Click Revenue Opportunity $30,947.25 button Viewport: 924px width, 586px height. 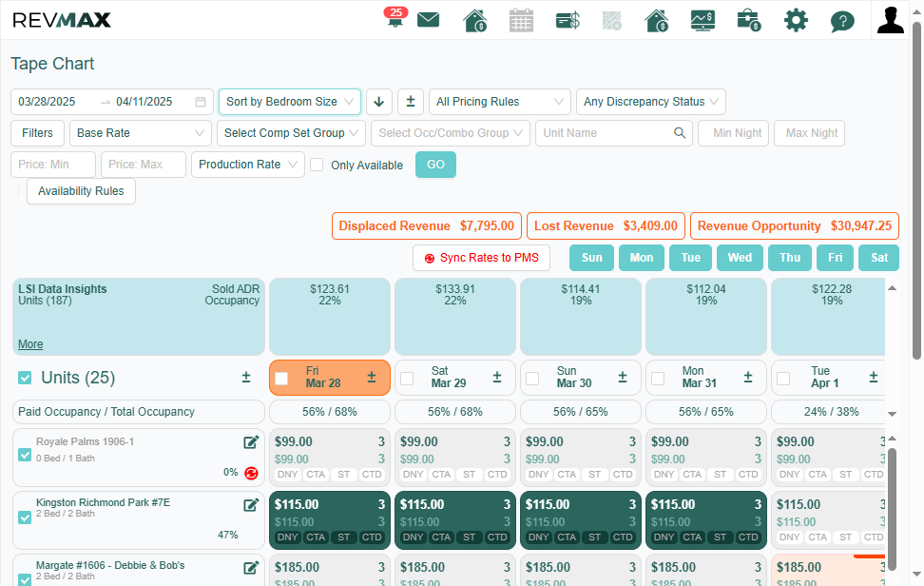(x=795, y=225)
